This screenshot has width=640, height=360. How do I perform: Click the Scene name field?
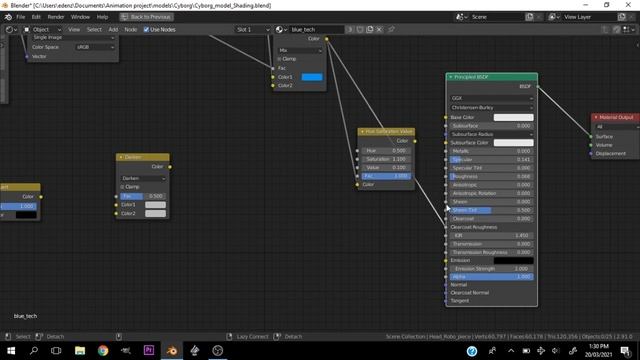496,17
